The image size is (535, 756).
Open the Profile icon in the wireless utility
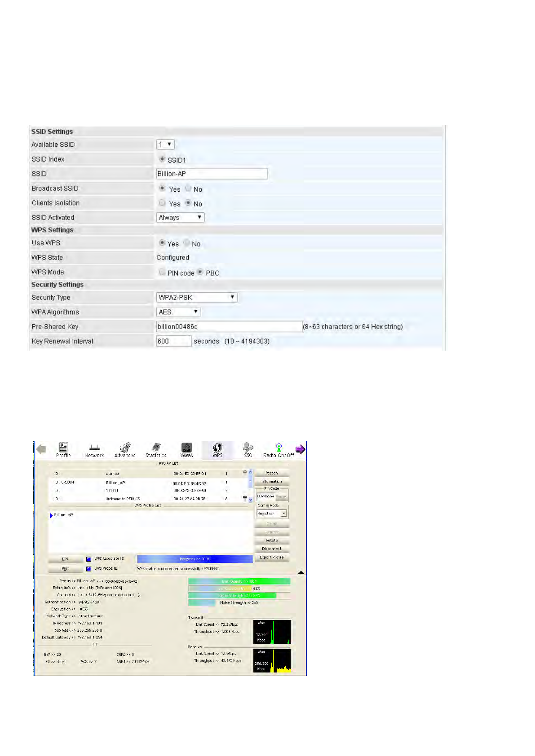(63, 449)
